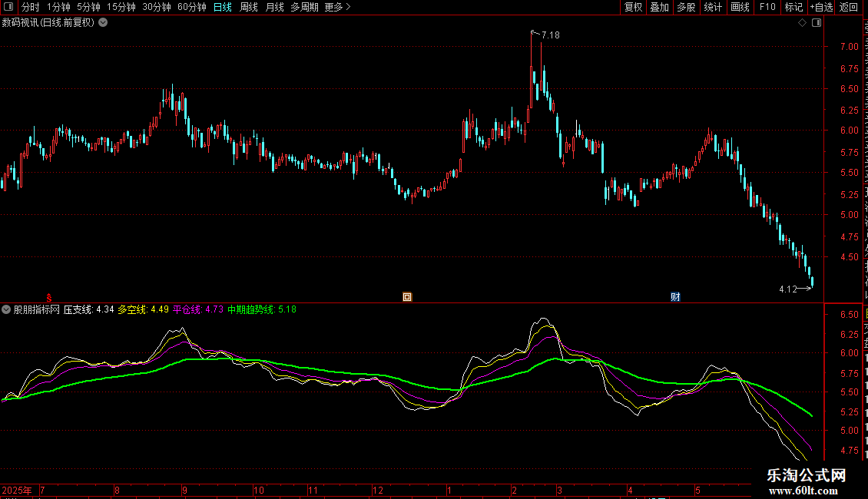868x499 pixels.
Task: Select the 15分钟 period
Action: pos(121,7)
